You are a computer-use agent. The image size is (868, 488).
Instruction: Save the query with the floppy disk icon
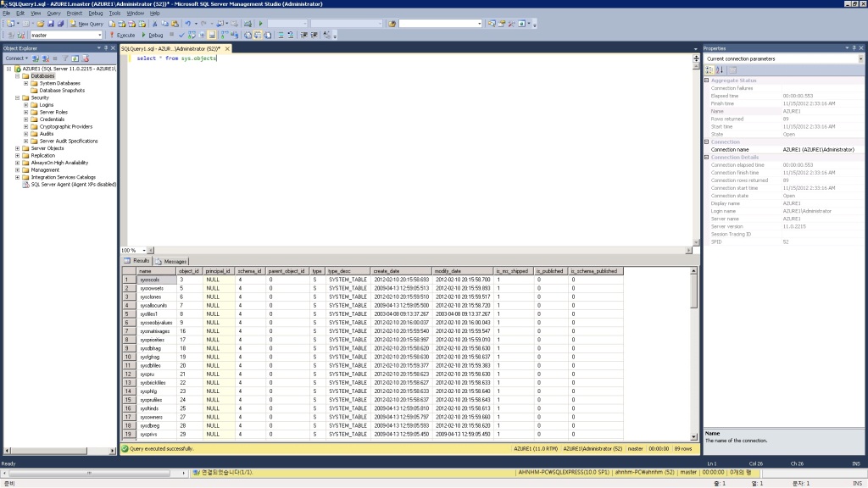click(x=51, y=24)
